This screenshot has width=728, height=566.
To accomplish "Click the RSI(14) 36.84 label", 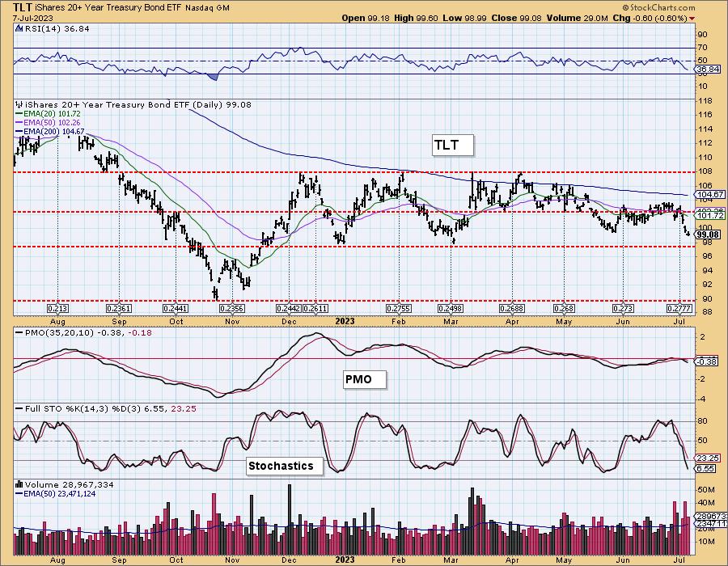I will point(56,29).
